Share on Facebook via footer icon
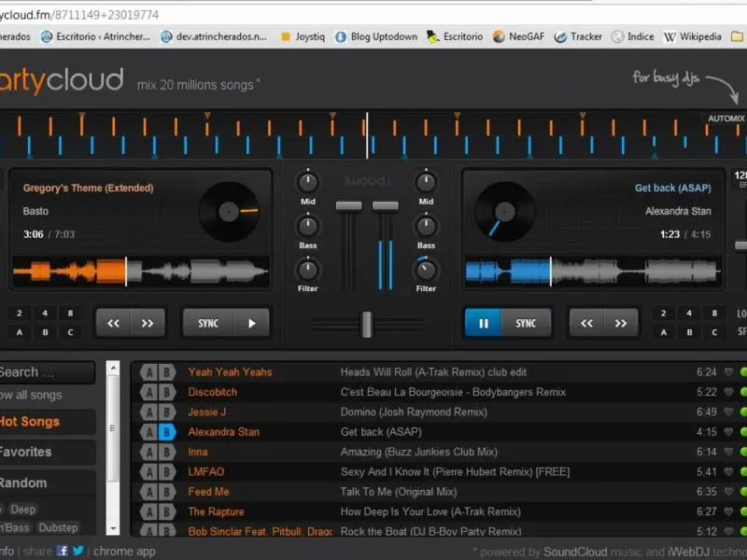The image size is (747, 560). tap(63, 551)
